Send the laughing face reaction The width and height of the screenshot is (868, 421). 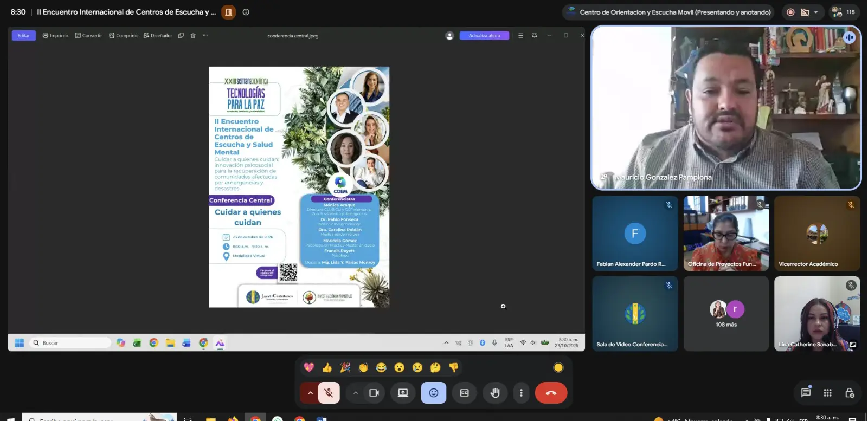tap(381, 367)
